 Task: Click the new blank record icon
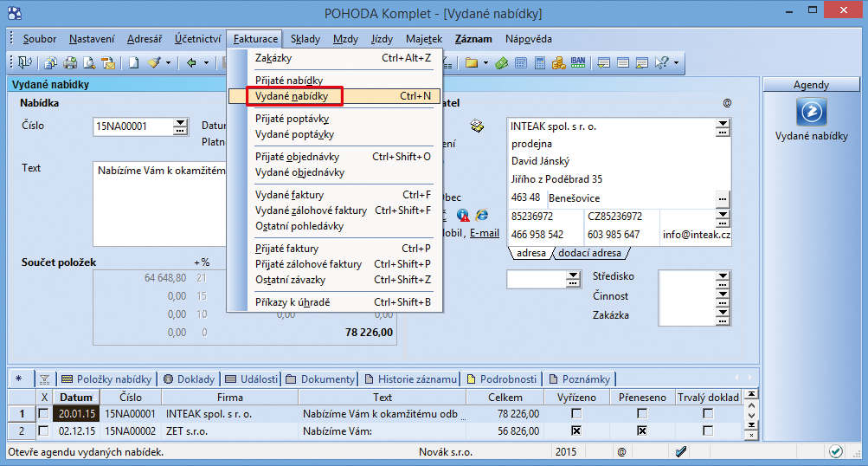pos(134,62)
